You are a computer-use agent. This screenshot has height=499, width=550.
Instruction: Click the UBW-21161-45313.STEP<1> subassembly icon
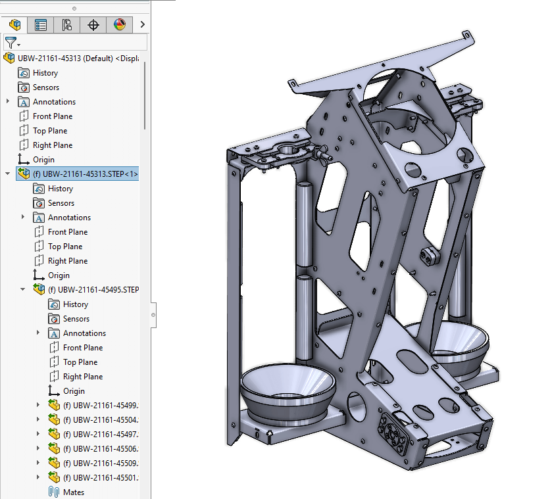[x=24, y=174]
